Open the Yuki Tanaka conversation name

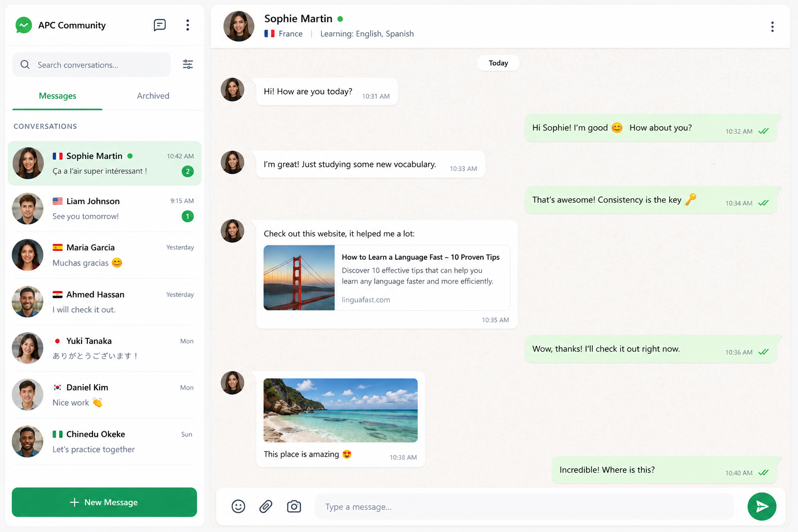click(x=89, y=341)
